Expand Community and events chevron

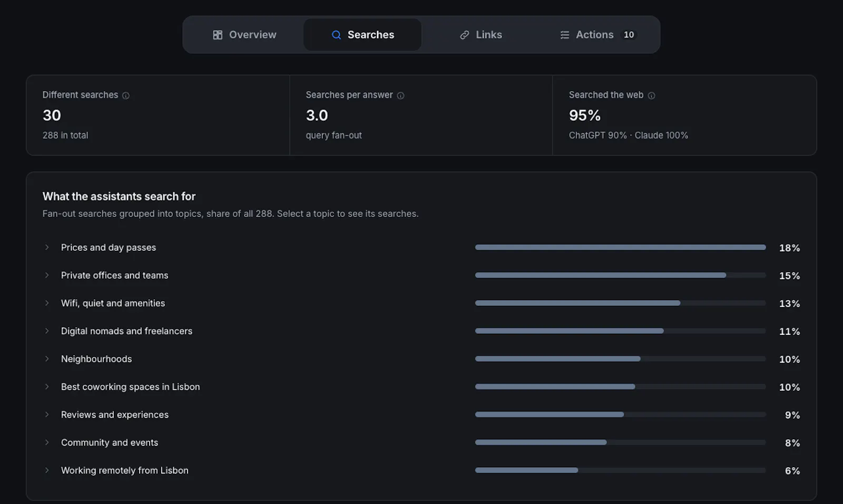point(47,443)
